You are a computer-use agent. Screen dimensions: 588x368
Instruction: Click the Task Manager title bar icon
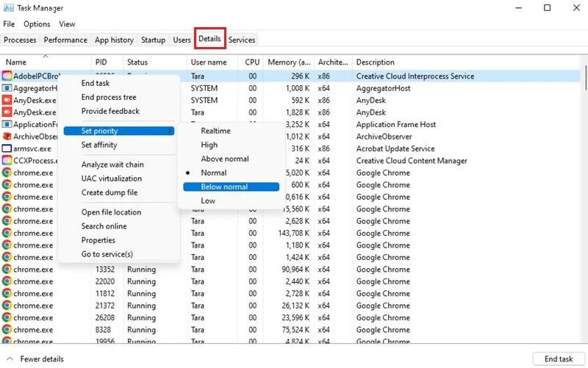pos(8,8)
